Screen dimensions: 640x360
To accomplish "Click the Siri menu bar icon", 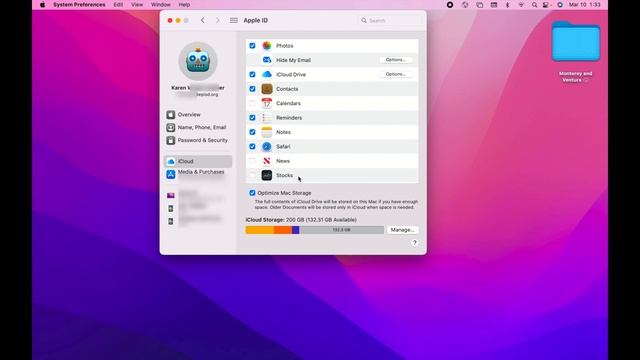I will click(560, 5).
